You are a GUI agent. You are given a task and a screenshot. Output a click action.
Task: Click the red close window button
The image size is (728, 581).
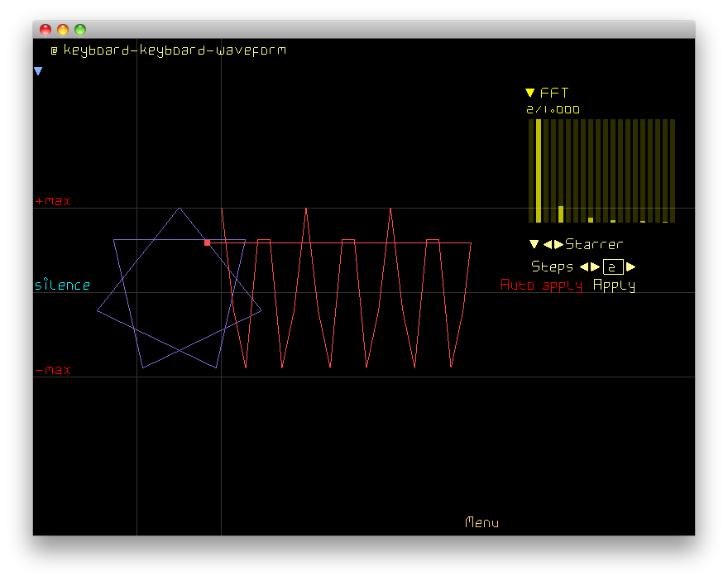45,30
